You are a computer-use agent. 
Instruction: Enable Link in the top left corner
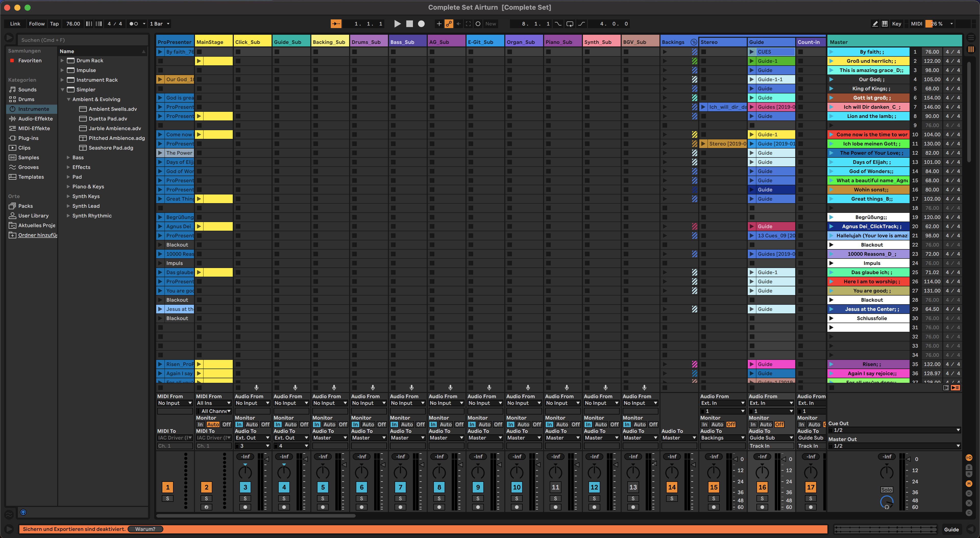15,23
